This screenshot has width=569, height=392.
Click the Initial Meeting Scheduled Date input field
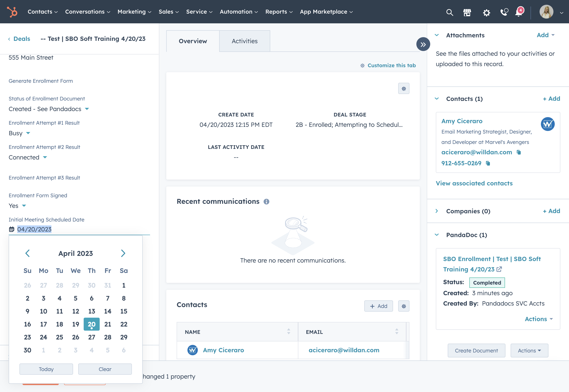pyautogui.click(x=79, y=229)
